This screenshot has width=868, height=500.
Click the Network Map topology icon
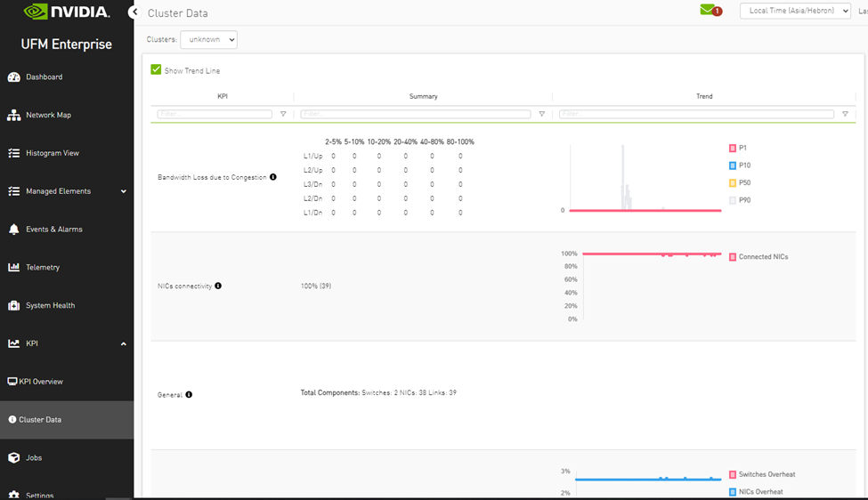[13, 116]
